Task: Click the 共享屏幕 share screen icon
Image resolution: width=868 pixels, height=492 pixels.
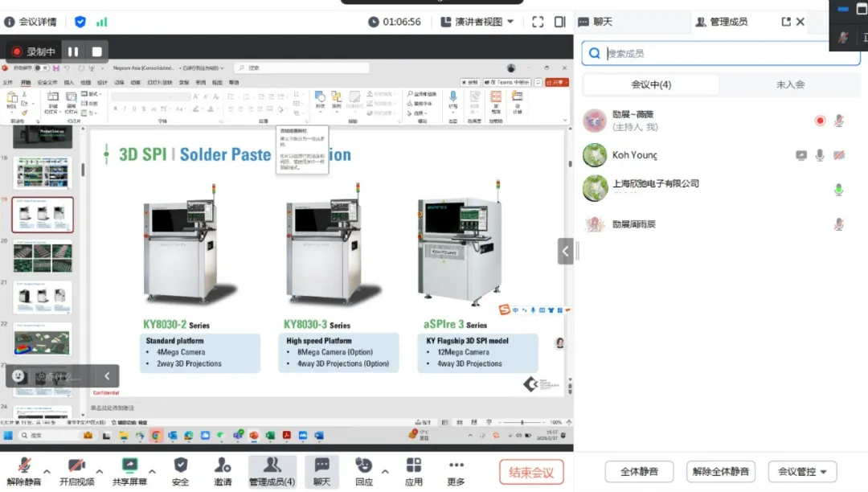Action: click(129, 472)
